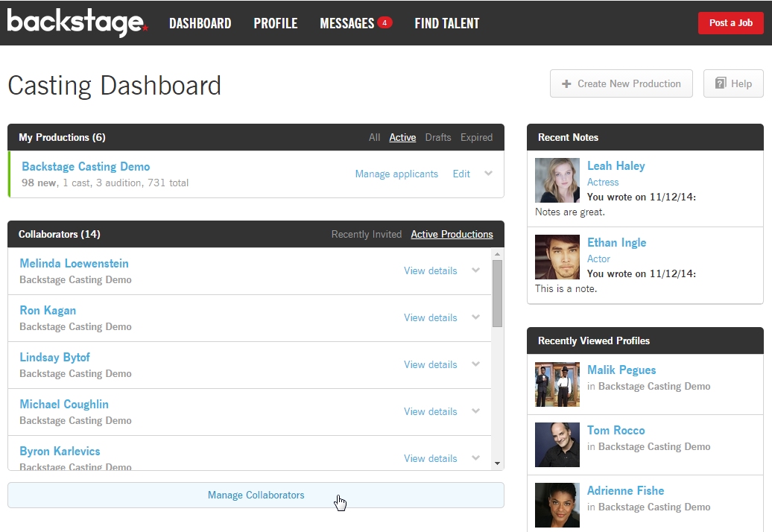Viewport: 772px width, 532px height.
Task: Open Adrienne Fishe's profile name link
Action: (625, 491)
